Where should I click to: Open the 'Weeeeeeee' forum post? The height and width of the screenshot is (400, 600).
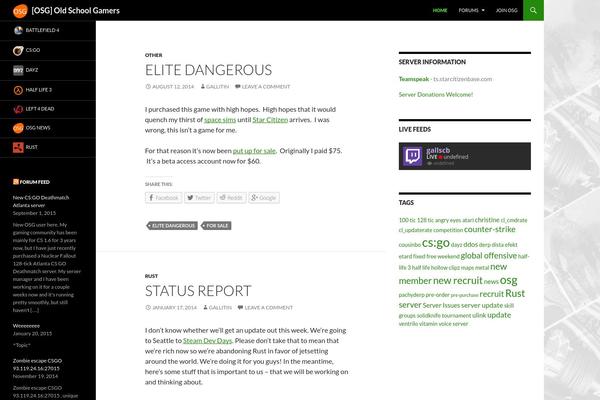click(26, 326)
